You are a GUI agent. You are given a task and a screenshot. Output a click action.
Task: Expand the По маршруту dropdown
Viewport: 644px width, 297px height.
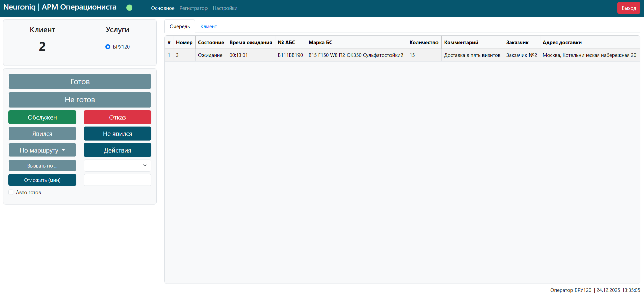[42, 150]
